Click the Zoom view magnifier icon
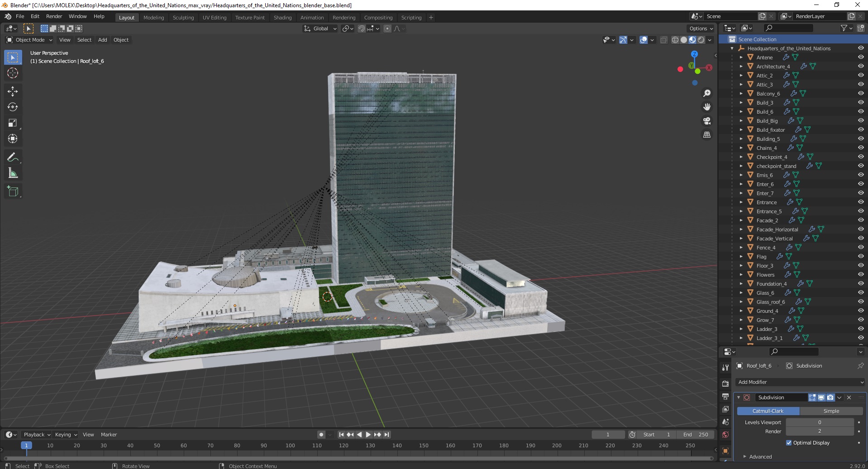The image size is (868, 469). pos(707,93)
